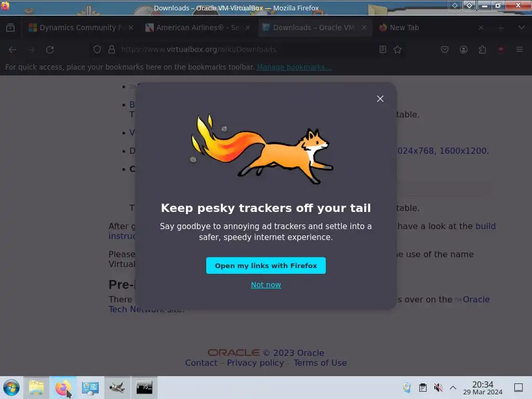
Task: Open the Privacy policy footer link
Action: (x=255, y=363)
